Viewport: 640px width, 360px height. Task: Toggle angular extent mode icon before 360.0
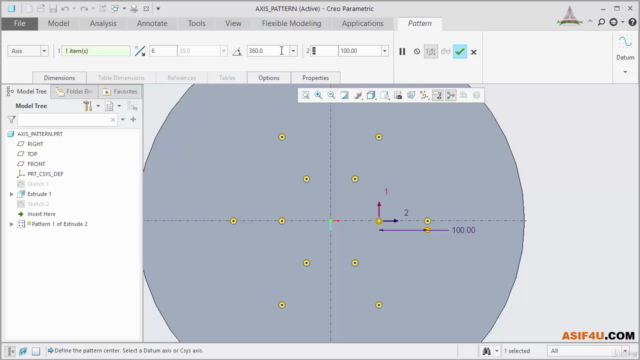pos(237,51)
